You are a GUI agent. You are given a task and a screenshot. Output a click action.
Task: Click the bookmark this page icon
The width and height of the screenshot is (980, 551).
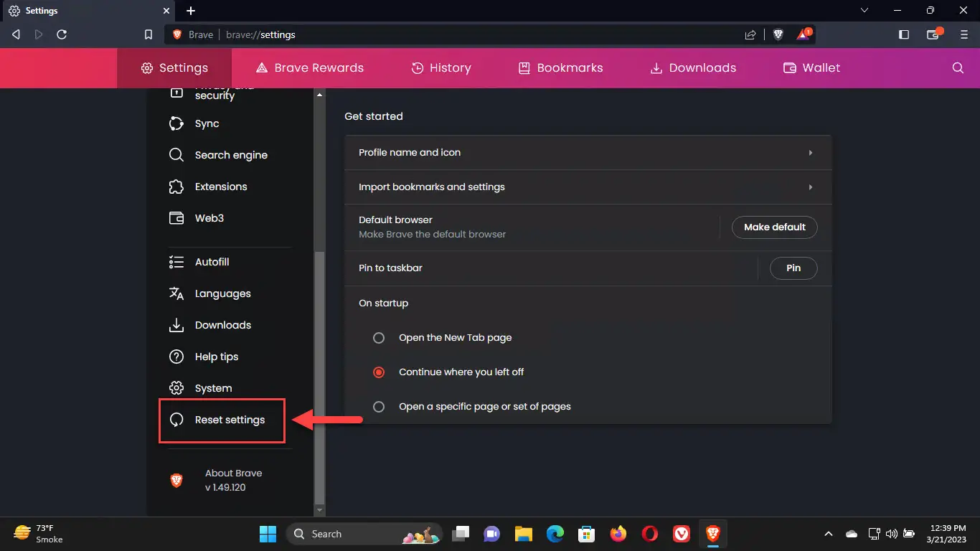149,34
